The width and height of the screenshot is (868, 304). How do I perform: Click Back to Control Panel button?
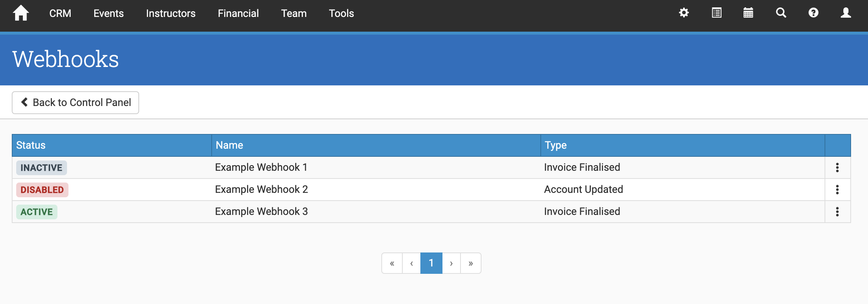tap(75, 103)
